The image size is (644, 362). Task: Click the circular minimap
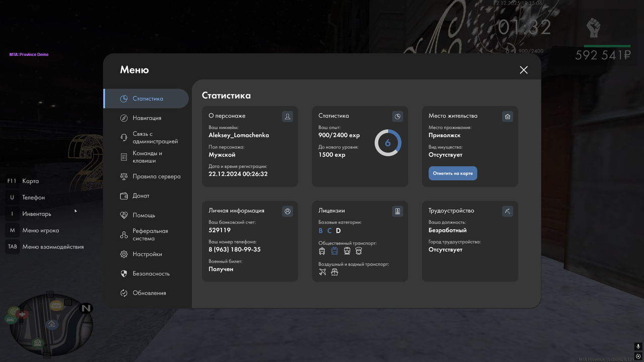(52, 325)
